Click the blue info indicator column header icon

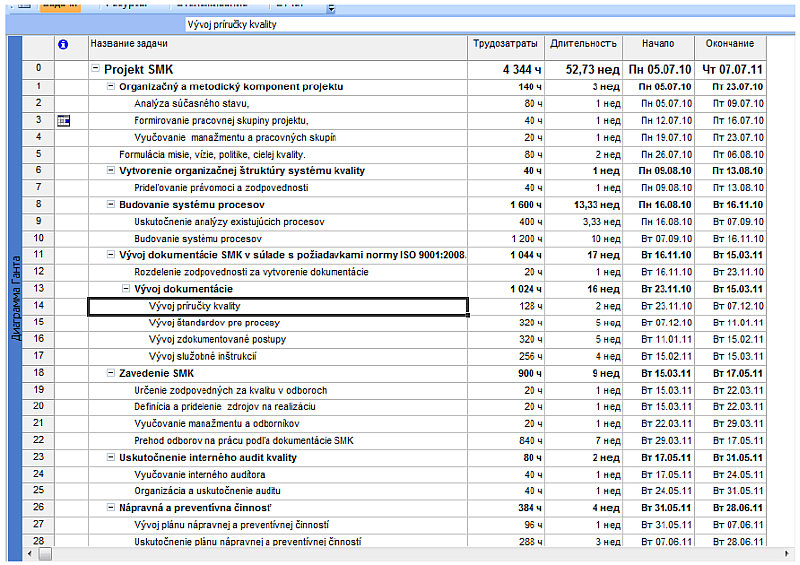63,44
